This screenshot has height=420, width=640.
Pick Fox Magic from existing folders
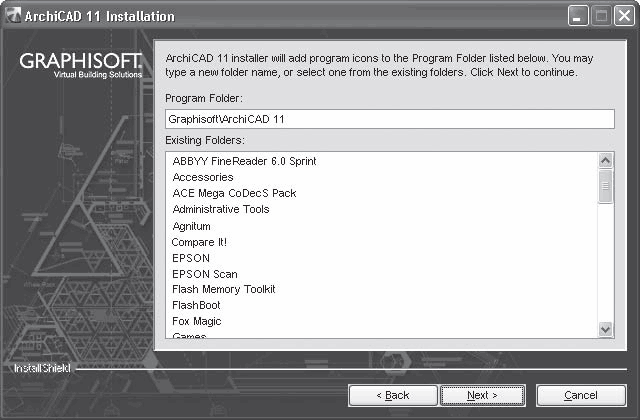[196, 321]
